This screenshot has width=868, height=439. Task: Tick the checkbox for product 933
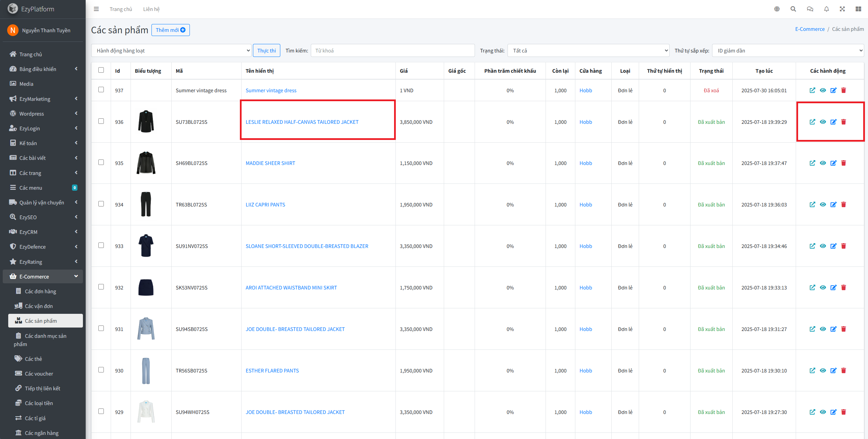[101, 246]
